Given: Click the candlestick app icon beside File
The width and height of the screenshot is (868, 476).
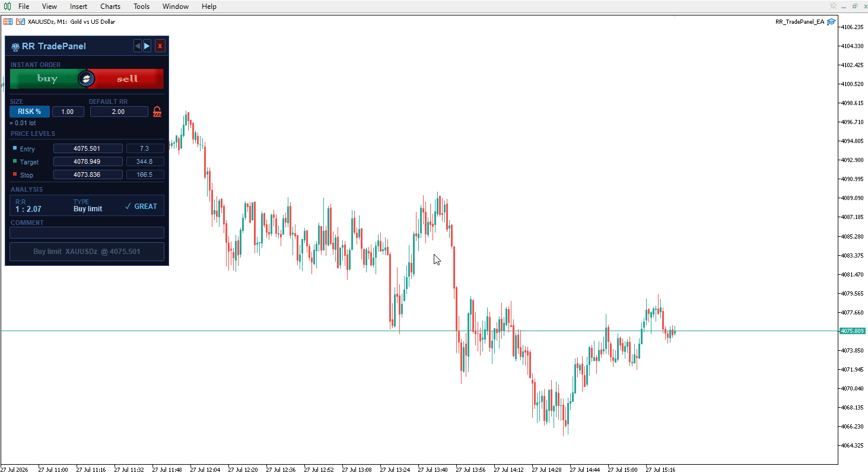Looking at the screenshot, I should tap(7, 7).
